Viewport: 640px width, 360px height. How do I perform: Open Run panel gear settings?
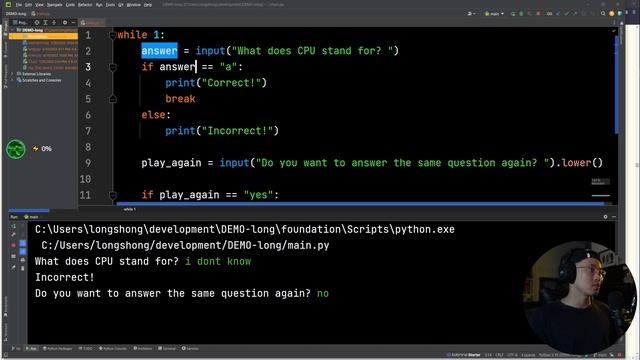605,217
